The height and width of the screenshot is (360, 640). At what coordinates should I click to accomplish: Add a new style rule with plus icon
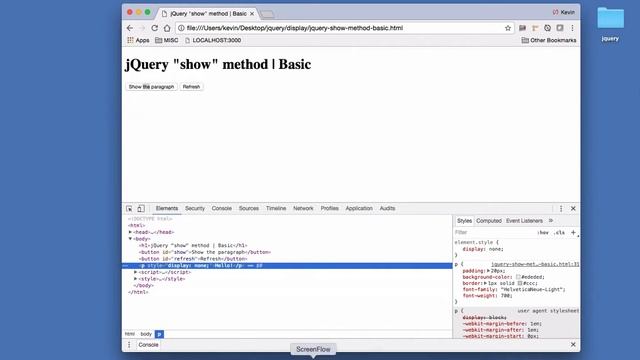pos(573,232)
